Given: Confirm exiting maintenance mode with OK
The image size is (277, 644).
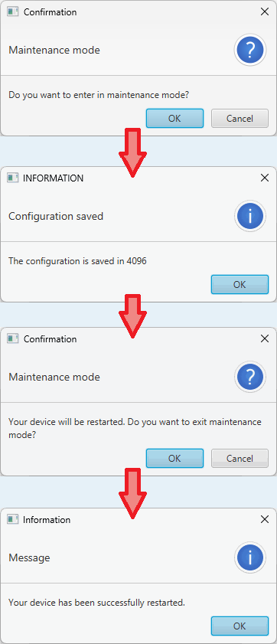Looking at the screenshot, I should (x=174, y=458).
